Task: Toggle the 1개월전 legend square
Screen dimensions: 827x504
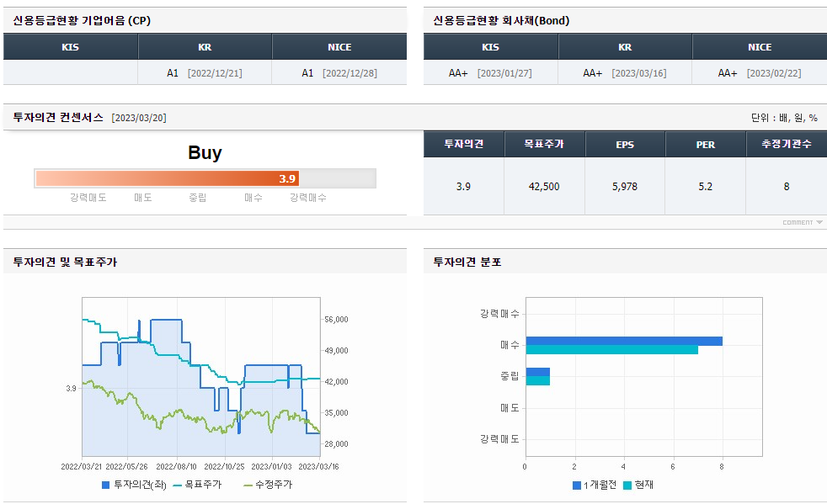Action: pyautogui.click(x=577, y=485)
